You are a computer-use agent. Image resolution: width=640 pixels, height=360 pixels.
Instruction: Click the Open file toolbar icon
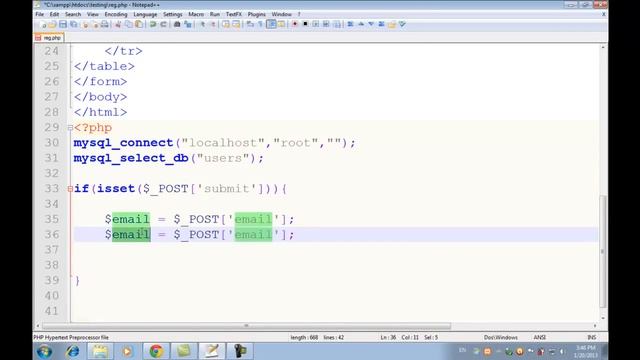52,24
